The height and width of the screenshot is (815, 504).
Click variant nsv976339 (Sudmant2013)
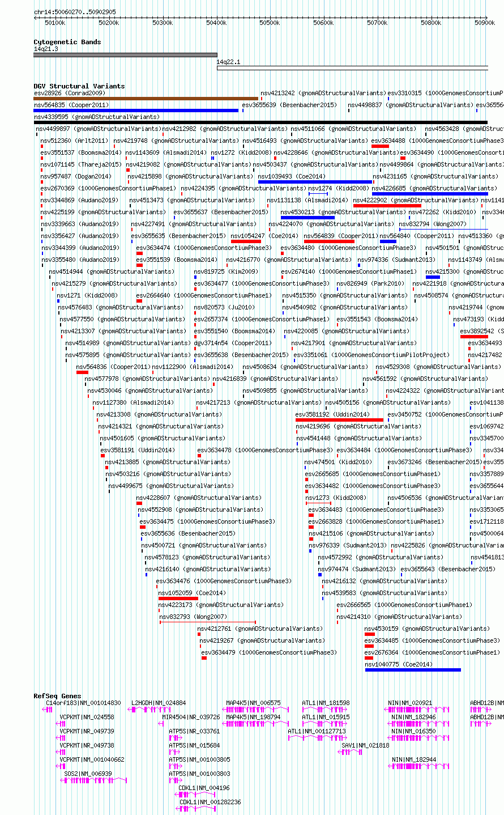(x=348, y=545)
